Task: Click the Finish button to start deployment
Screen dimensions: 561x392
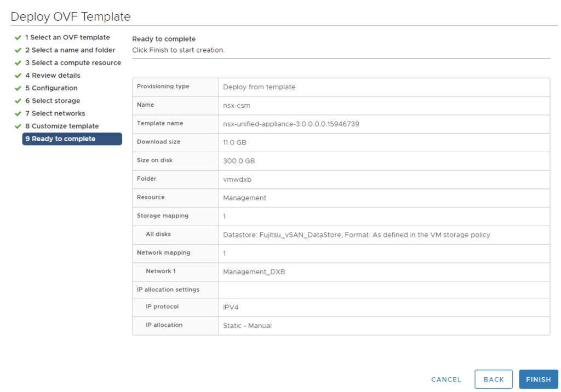Action: (x=538, y=379)
